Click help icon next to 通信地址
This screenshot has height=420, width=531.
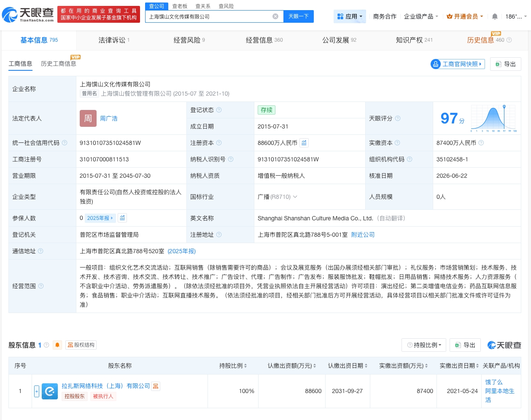pyautogui.click(x=40, y=251)
